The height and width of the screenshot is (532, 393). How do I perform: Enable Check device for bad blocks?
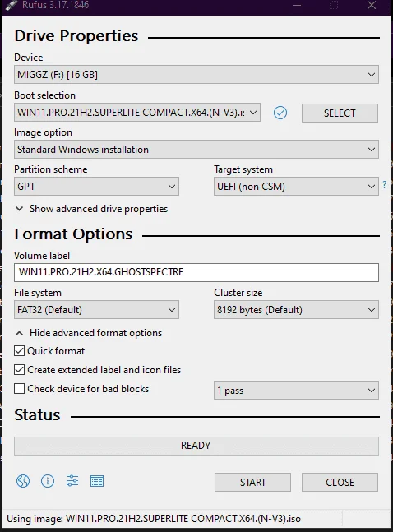[x=20, y=389]
